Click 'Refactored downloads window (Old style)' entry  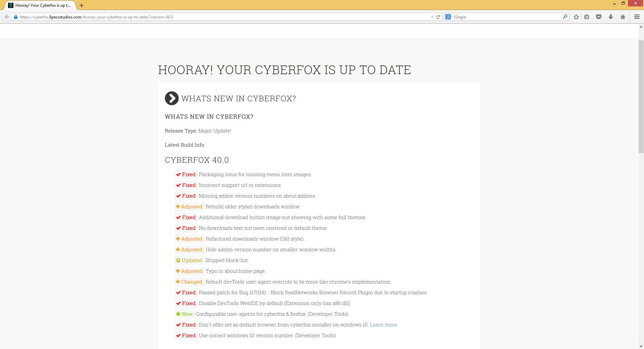[255, 239]
